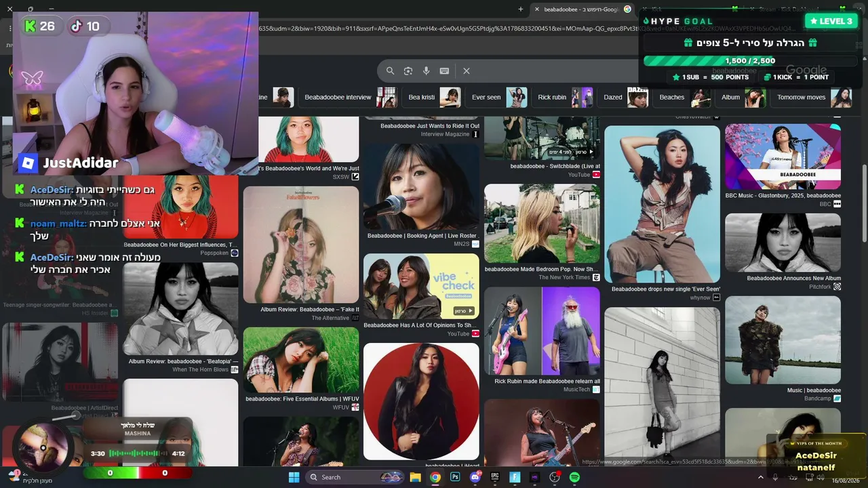The height and width of the screenshot is (488, 868).
Task: Open the Bedroom Pop New York Times image
Action: coord(542,223)
